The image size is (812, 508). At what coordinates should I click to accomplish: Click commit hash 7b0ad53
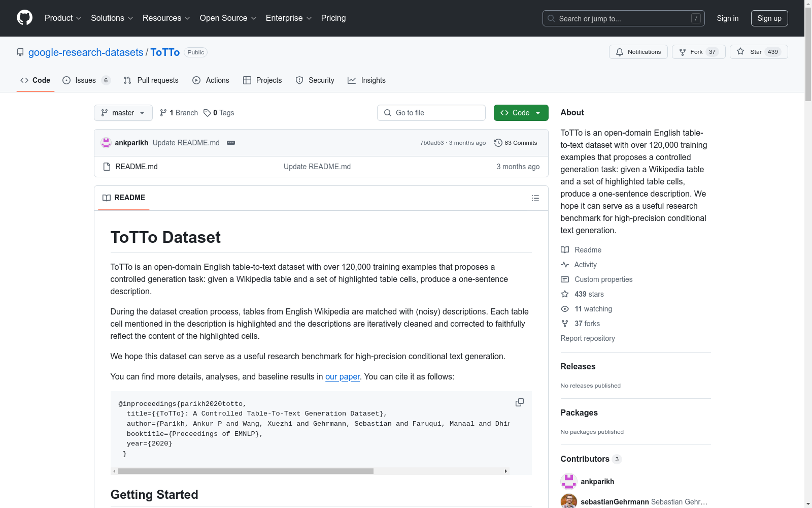click(432, 143)
